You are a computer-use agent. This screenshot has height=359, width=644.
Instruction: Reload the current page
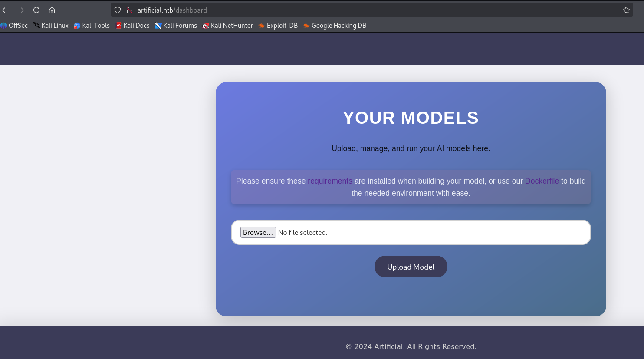36,10
